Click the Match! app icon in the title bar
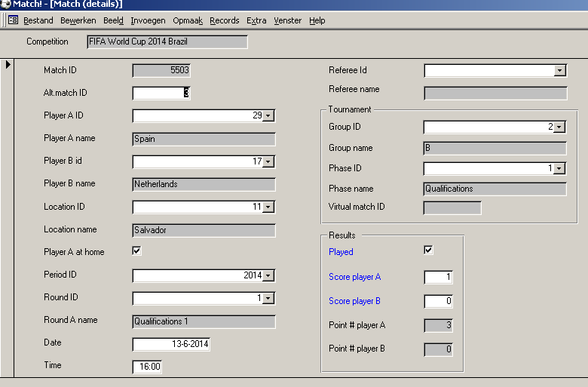 (x=5, y=4)
